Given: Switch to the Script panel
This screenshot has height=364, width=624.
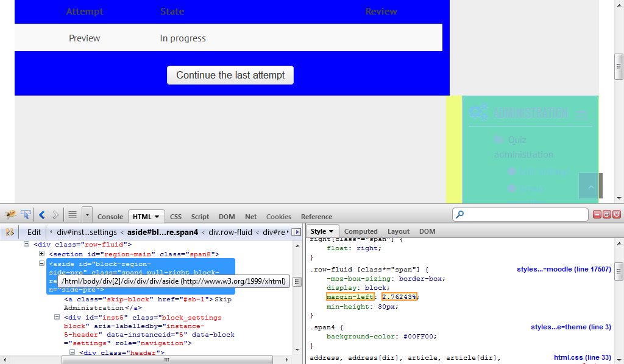Looking at the screenshot, I should 200,217.
